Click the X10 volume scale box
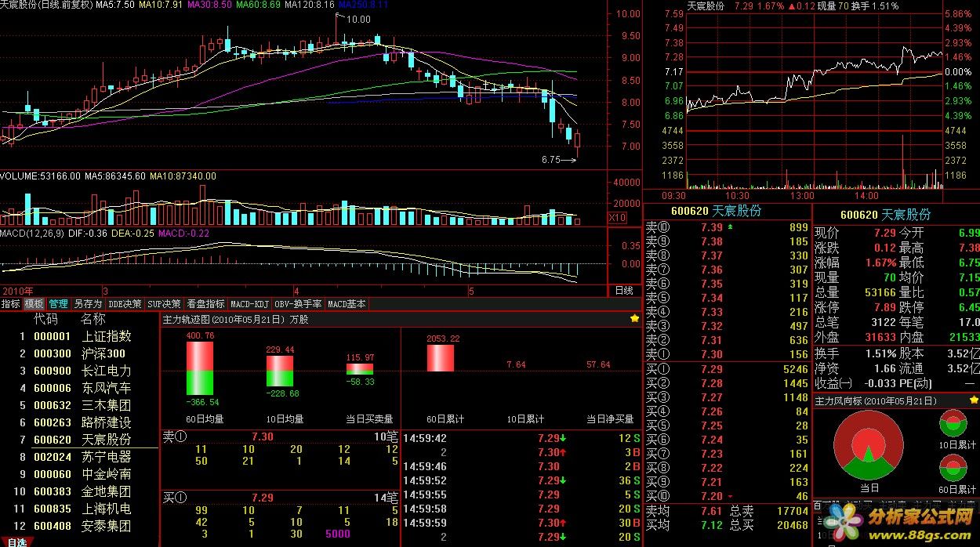 (x=617, y=217)
